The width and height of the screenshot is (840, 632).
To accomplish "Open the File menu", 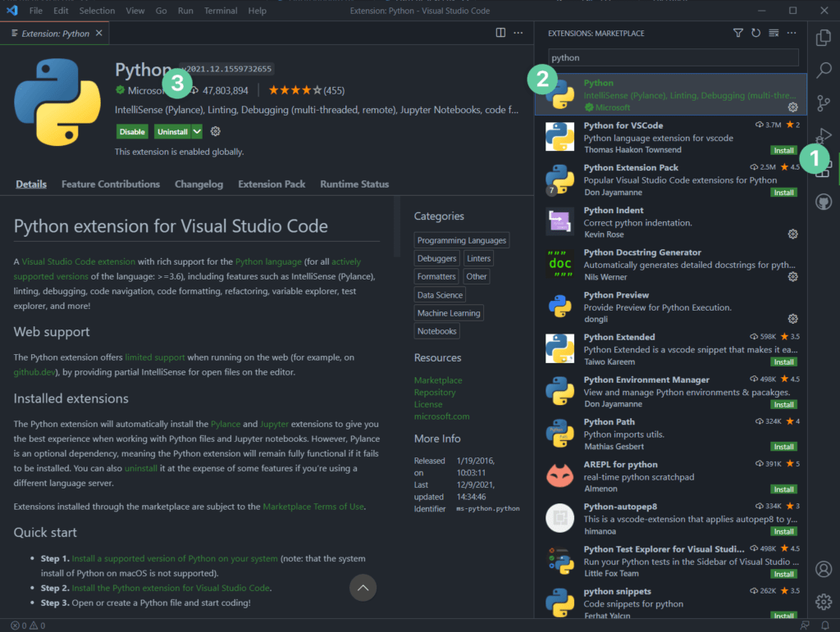I will (36, 11).
